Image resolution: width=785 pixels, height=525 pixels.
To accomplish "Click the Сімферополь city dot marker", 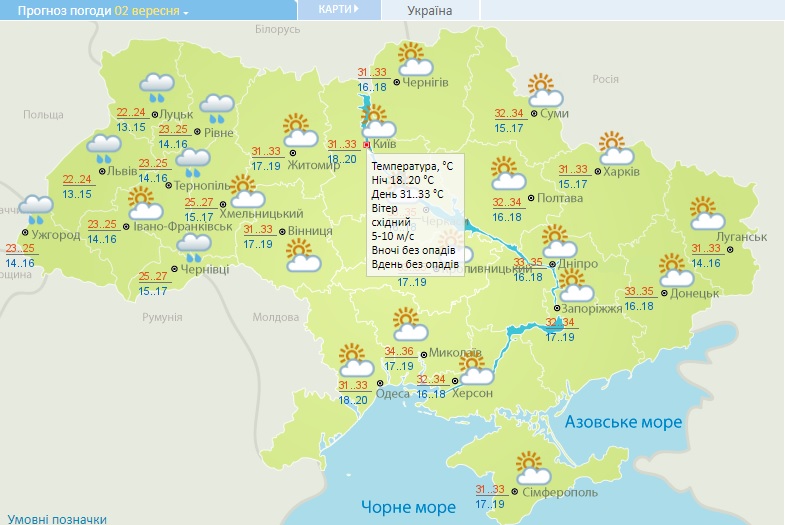I will click(x=515, y=492).
